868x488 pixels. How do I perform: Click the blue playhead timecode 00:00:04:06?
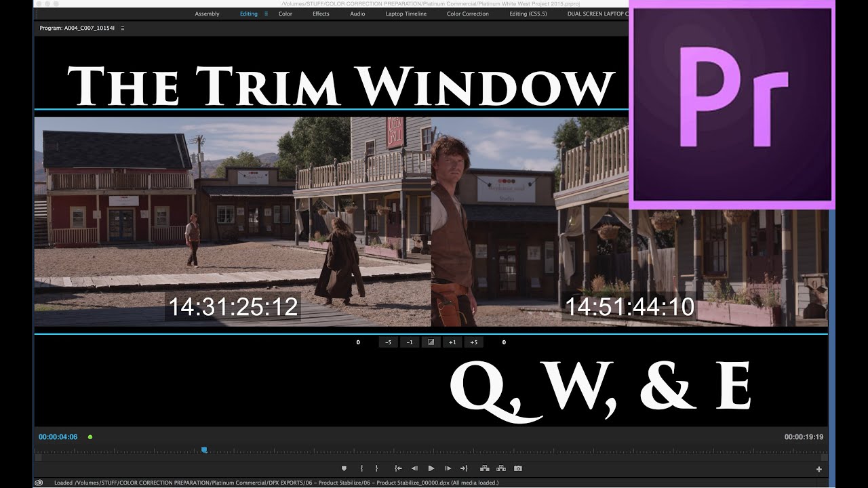58,437
